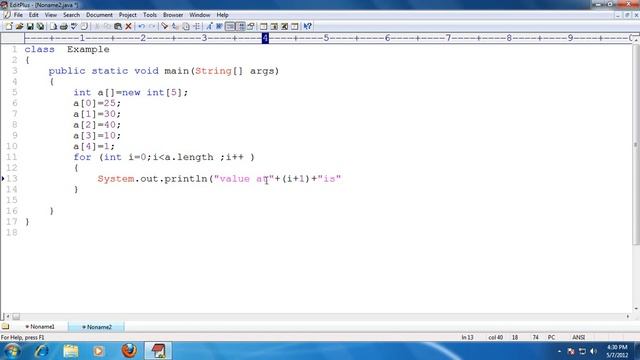Click "For Help, press F1" status text

click(x=22, y=338)
